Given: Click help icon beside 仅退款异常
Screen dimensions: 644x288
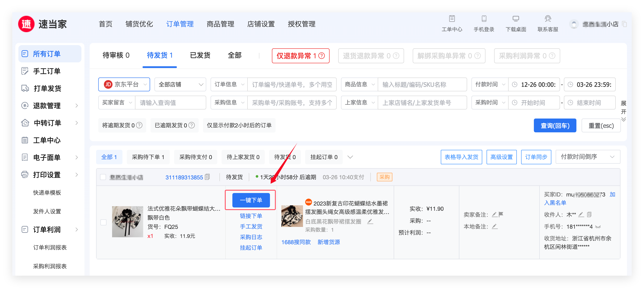Looking at the screenshot, I should tap(322, 56).
